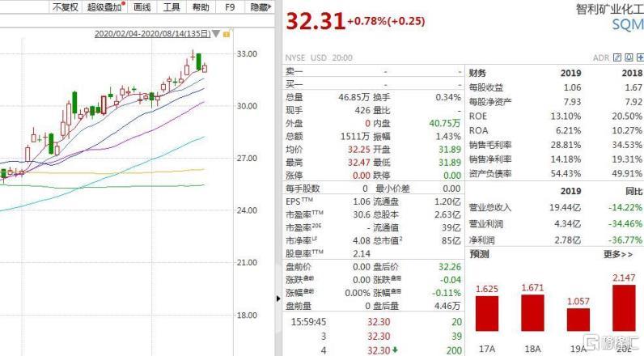The width and height of the screenshot is (644, 356).
Task: Click the 盘后量 value 4.46万
Action: coord(447,306)
